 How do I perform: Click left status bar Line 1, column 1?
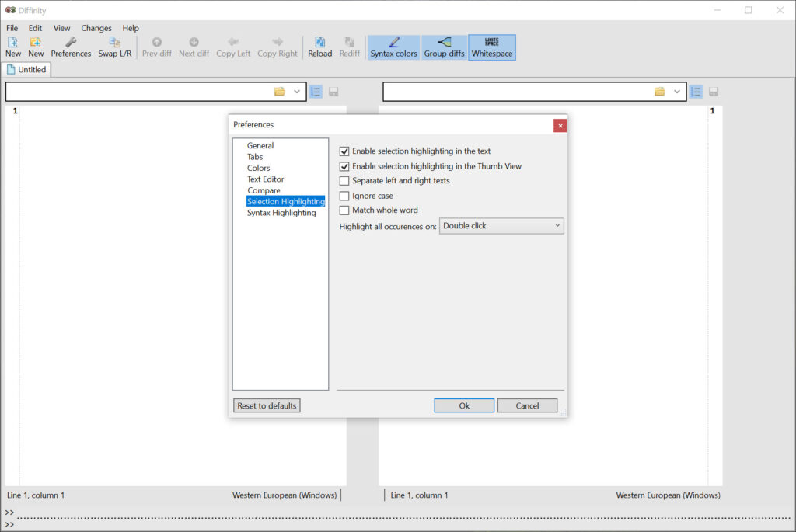point(36,495)
